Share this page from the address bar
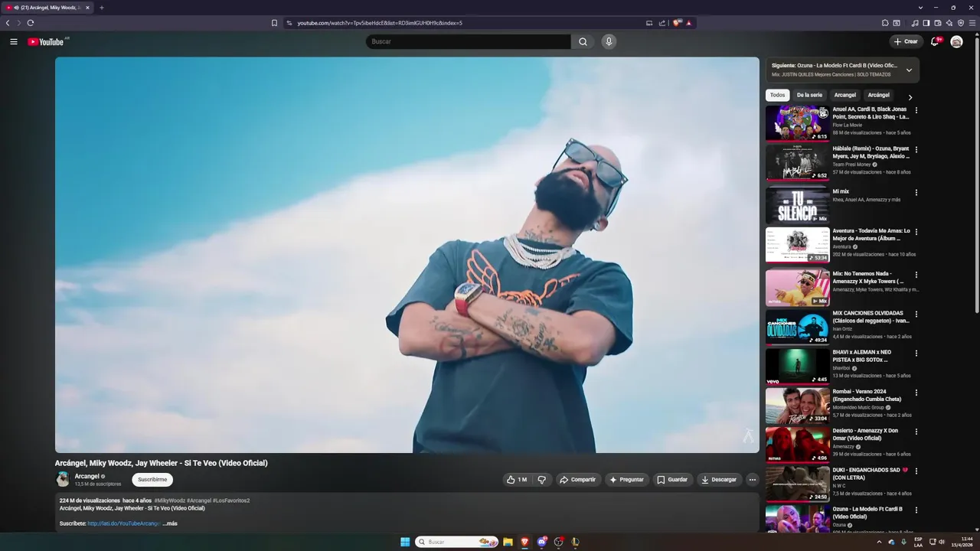980x551 pixels. tap(662, 23)
